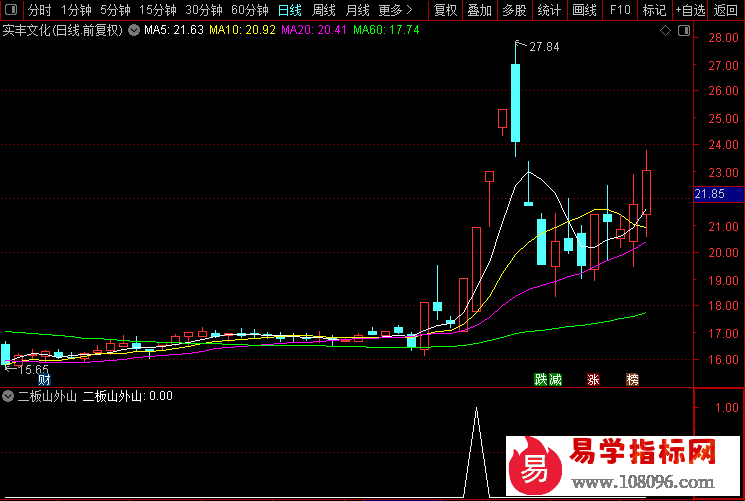Image resolution: width=745 pixels, height=501 pixels.
Task: Click the 28.00 price axis label
Action: pos(723,38)
